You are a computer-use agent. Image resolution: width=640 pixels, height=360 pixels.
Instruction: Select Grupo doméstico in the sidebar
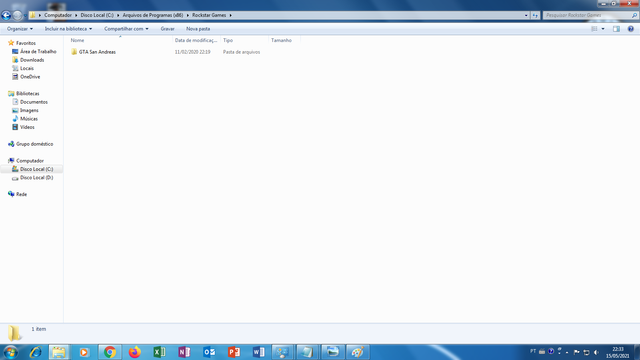click(34, 144)
